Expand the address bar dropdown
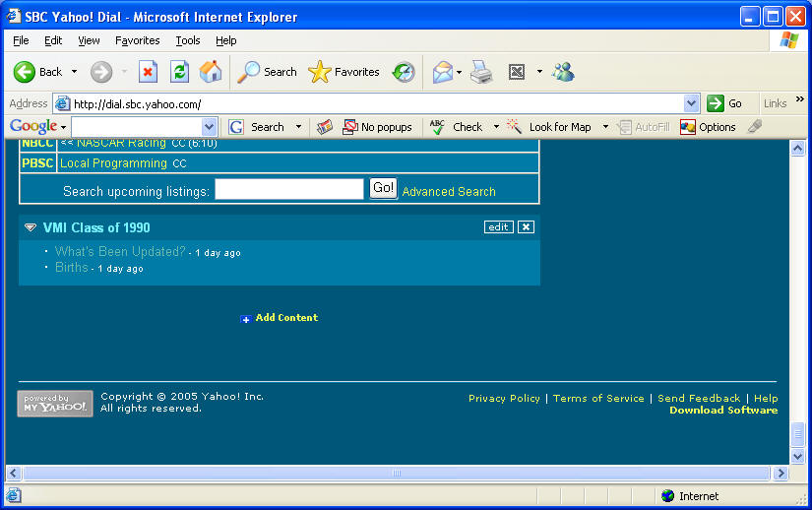Image resolution: width=812 pixels, height=510 pixels. point(691,103)
